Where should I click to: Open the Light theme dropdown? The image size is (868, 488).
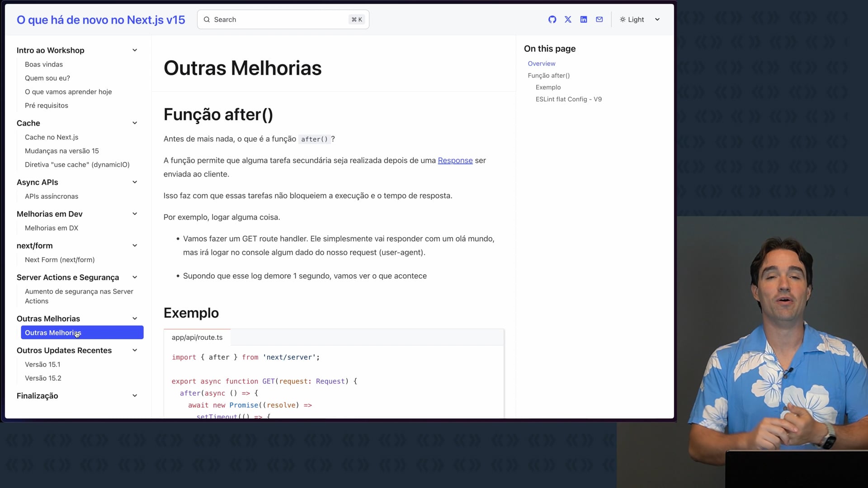pyautogui.click(x=657, y=19)
